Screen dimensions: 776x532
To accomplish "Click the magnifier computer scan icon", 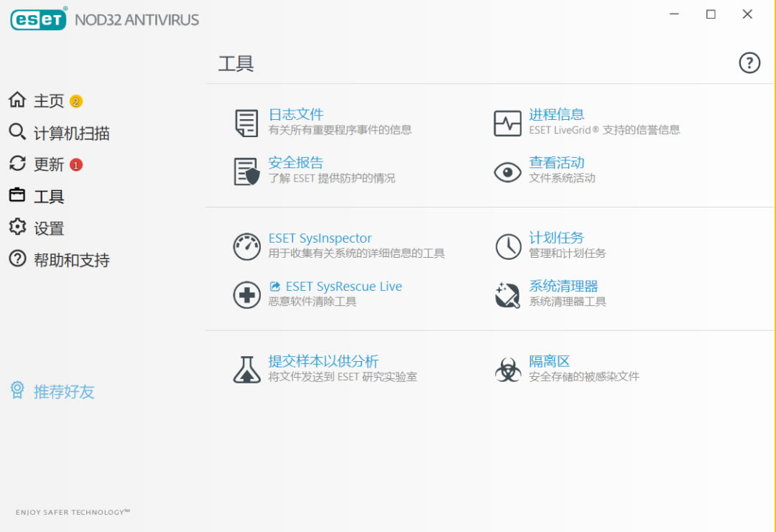I will (x=17, y=132).
